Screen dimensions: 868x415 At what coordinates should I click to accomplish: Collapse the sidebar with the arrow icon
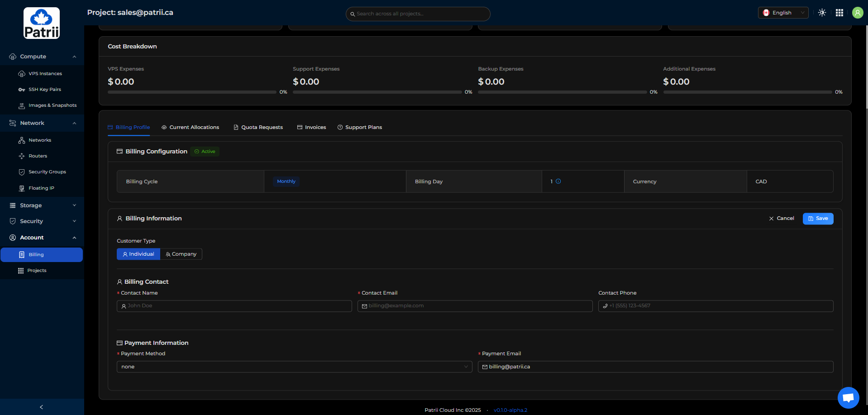(42, 407)
